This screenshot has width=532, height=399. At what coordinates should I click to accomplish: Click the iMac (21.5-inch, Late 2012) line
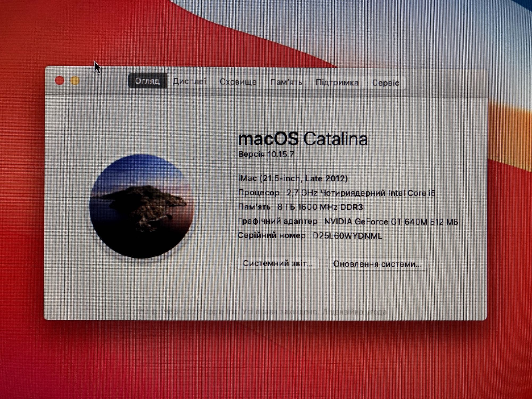[293, 178]
